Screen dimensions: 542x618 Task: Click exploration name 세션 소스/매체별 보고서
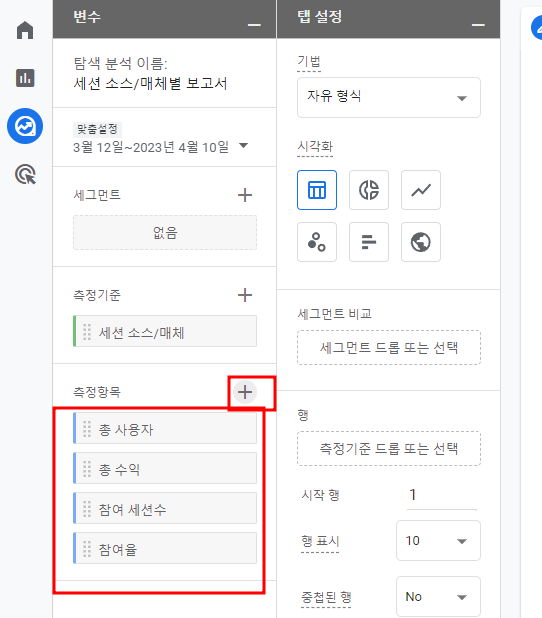click(150, 84)
